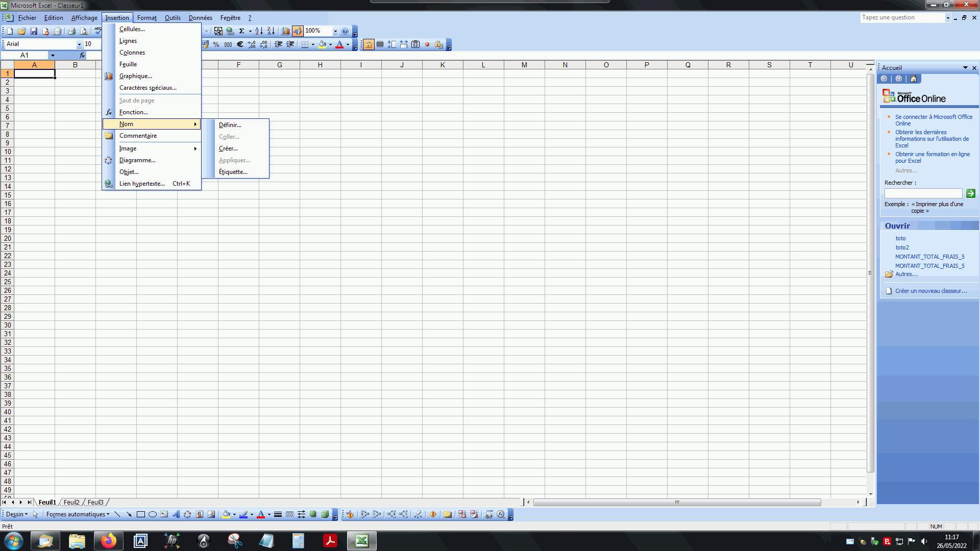
Task: Switch to the Feuil2 sheet tab
Action: tap(71, 503)
